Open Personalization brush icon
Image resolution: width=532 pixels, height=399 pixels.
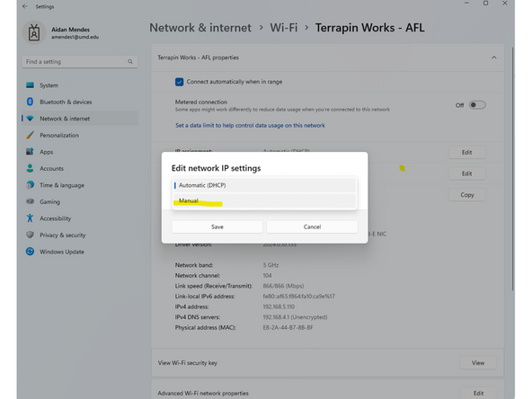tap(30, 135)
